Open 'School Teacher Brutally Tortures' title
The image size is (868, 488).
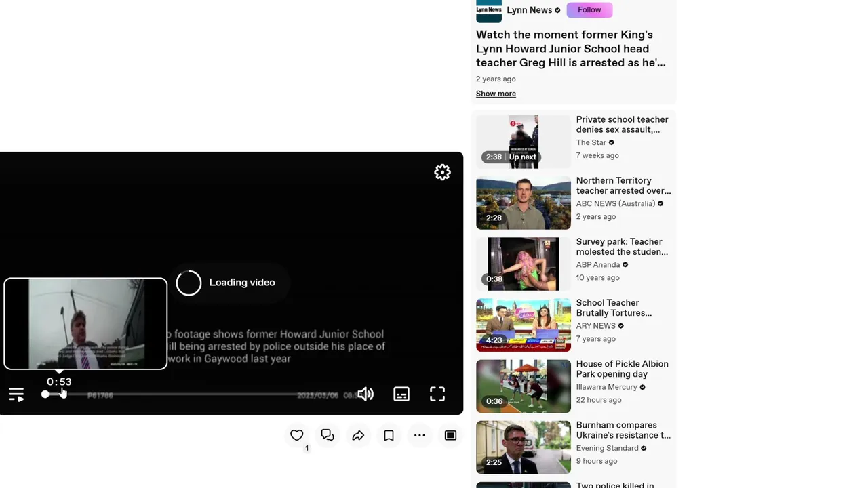coord(614,308)
